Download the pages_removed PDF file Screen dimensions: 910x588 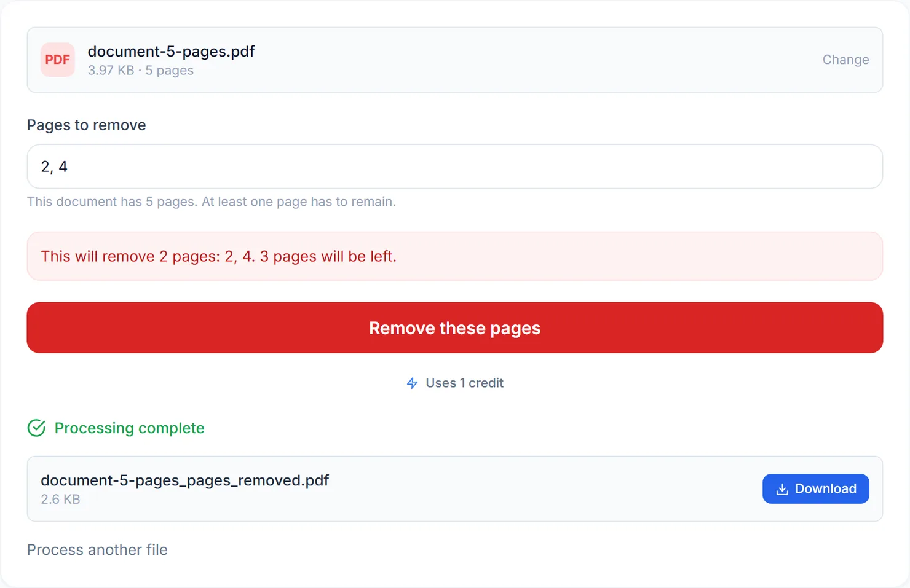(x=815, y=488)
